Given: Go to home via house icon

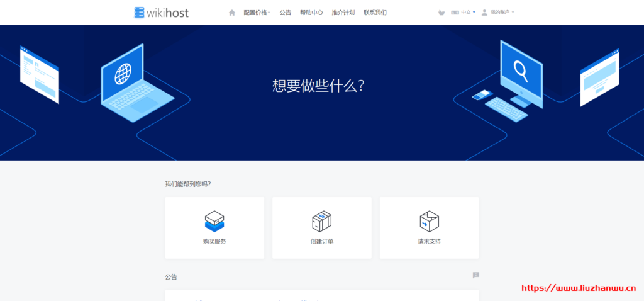Looking at the screenshot, I should tap(232, 13).
